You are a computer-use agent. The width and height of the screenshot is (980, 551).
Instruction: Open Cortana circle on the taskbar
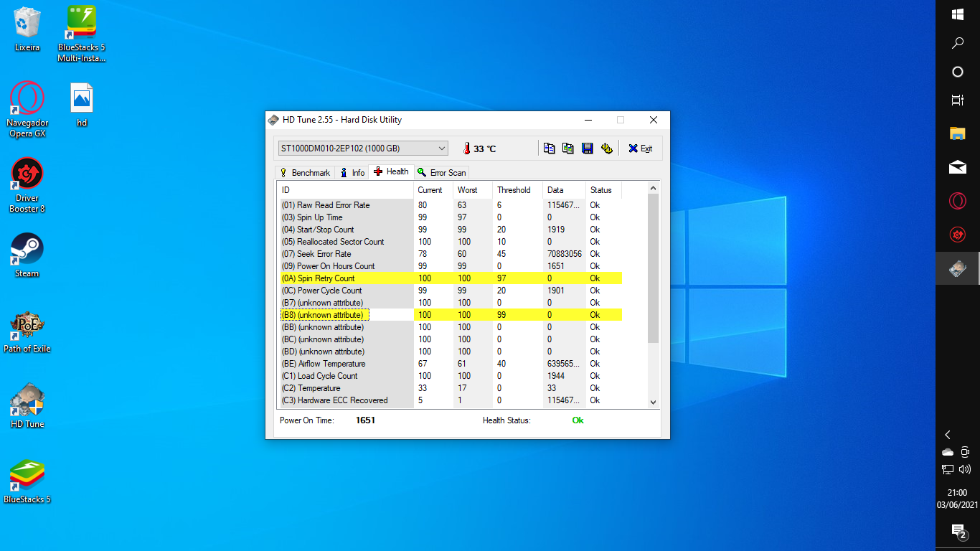tap(958, 72)
